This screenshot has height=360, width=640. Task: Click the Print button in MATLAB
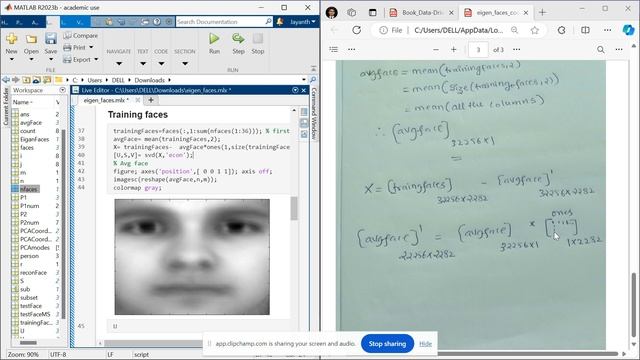click(75, 47)
